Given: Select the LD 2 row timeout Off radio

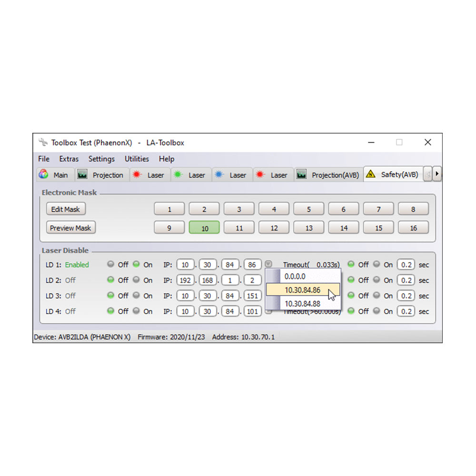Looking at the screenshot, I should [351, 279].
